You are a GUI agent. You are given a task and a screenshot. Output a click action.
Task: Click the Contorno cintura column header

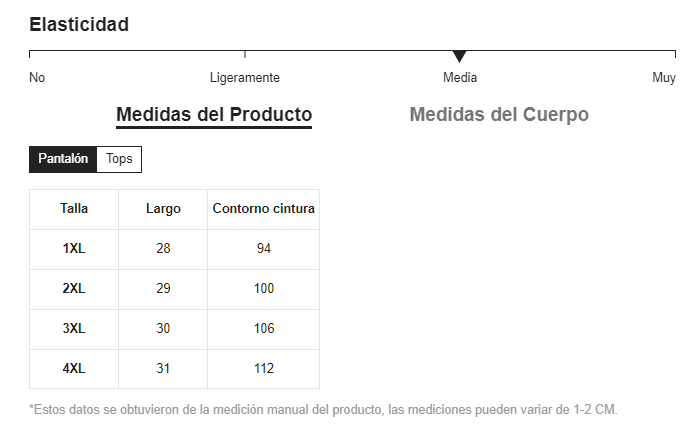[264, 209]
